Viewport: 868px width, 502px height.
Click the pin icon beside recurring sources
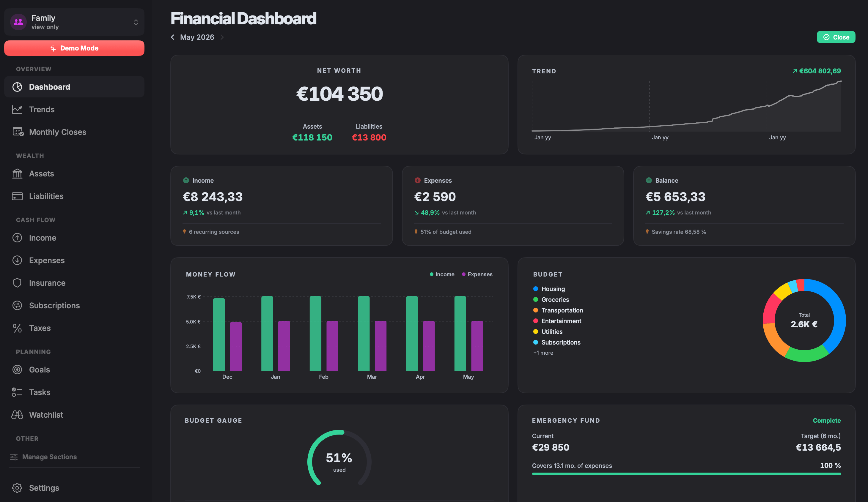tap(184, 232)
